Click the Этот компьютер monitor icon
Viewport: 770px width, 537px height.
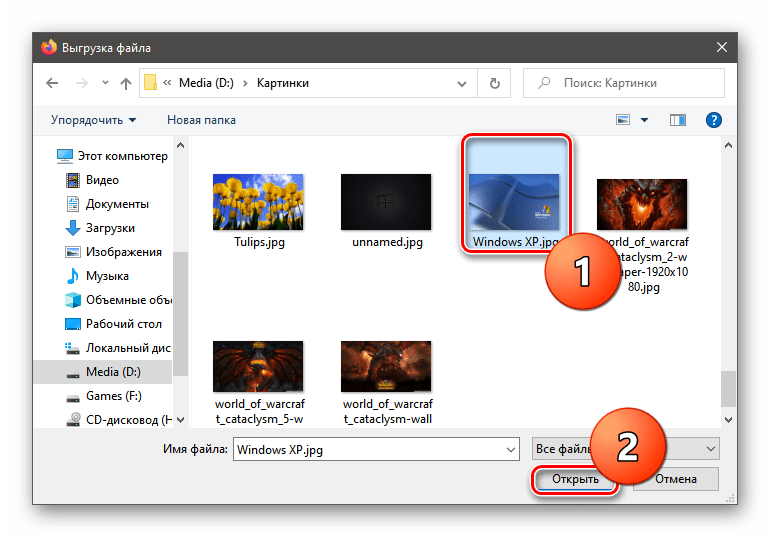tap(64, 156)
